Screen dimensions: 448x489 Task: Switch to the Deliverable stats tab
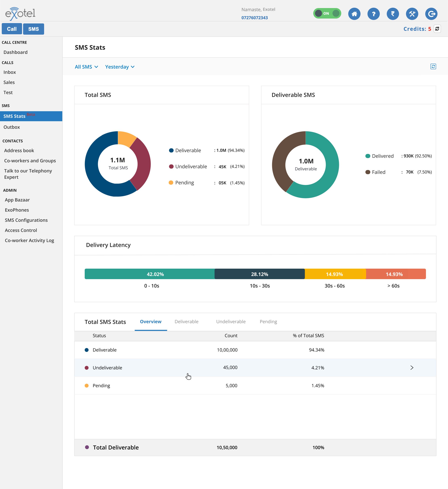pyautogui.click(x=186, y=321)
